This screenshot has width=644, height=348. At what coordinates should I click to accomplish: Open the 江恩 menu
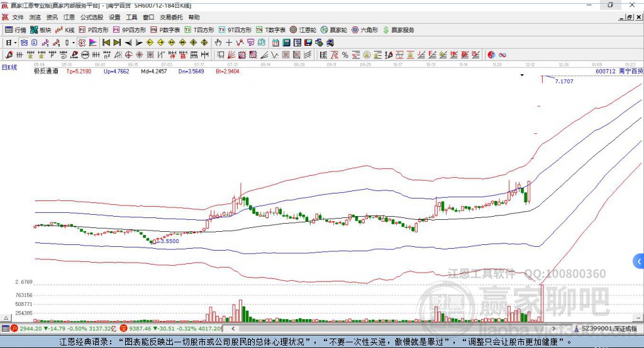[x=69, y=17]
